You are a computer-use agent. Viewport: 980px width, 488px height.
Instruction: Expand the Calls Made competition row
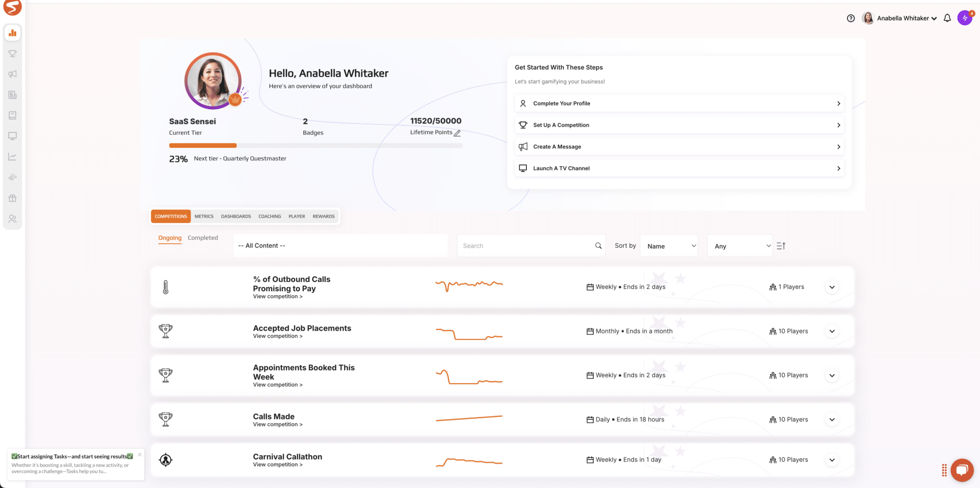point(832,419)
